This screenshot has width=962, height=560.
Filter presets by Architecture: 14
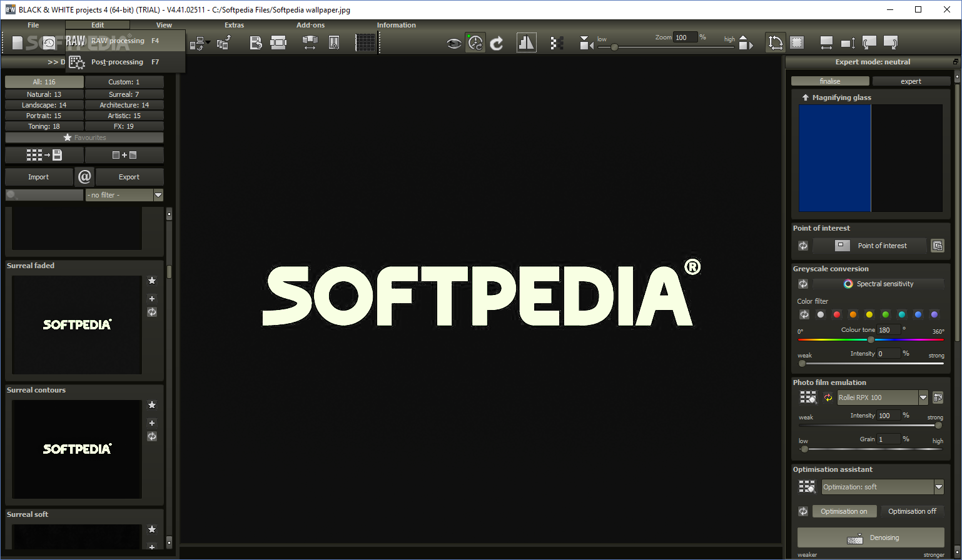point(124,105)
